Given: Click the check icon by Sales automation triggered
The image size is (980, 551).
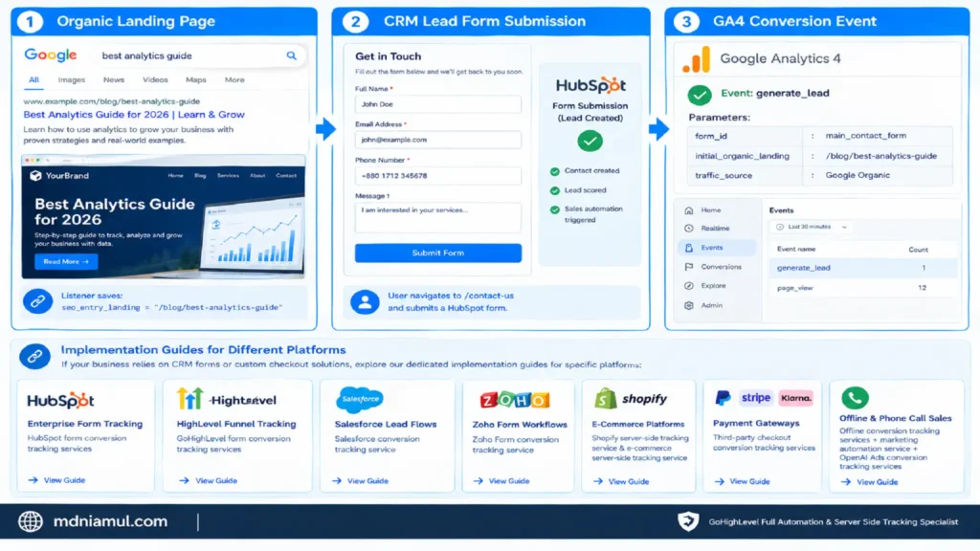Looking at the screenshot, I should coord(554,209).
